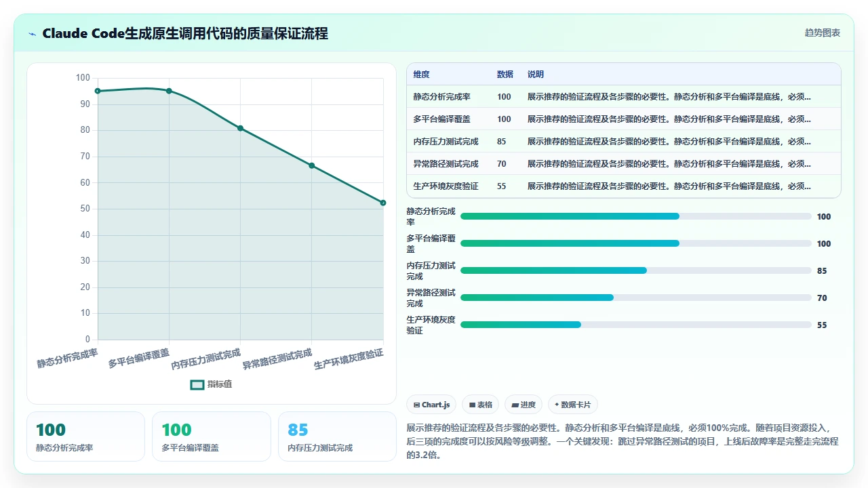Click the value 85 in the table
The width and height of the screenshot is (868, 488).
point(501,142)
